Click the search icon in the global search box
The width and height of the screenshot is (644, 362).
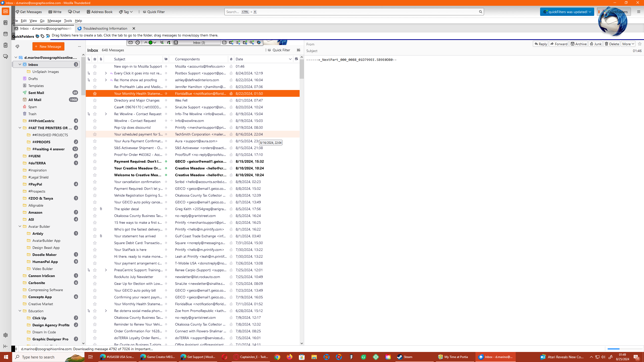(480, 12)
